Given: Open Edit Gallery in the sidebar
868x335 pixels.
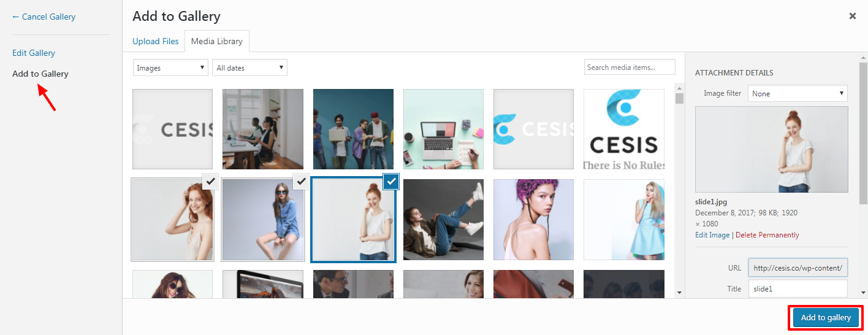Looking at the screenshot, I should 34,53.
